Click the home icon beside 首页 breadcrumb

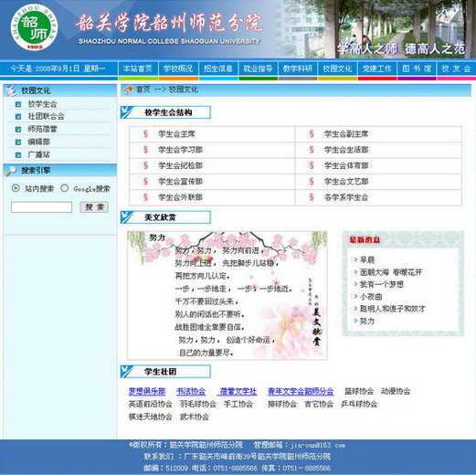point(129,90)
